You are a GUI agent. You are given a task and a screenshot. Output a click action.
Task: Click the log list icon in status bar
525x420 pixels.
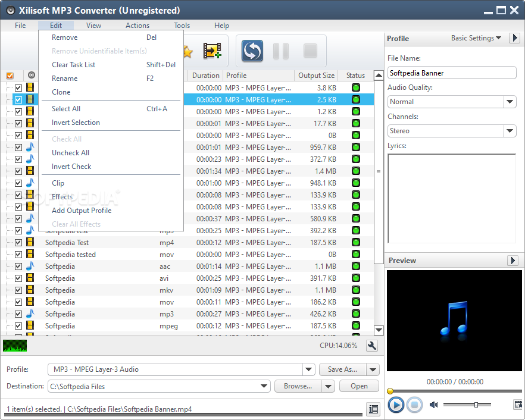point(373,409)
